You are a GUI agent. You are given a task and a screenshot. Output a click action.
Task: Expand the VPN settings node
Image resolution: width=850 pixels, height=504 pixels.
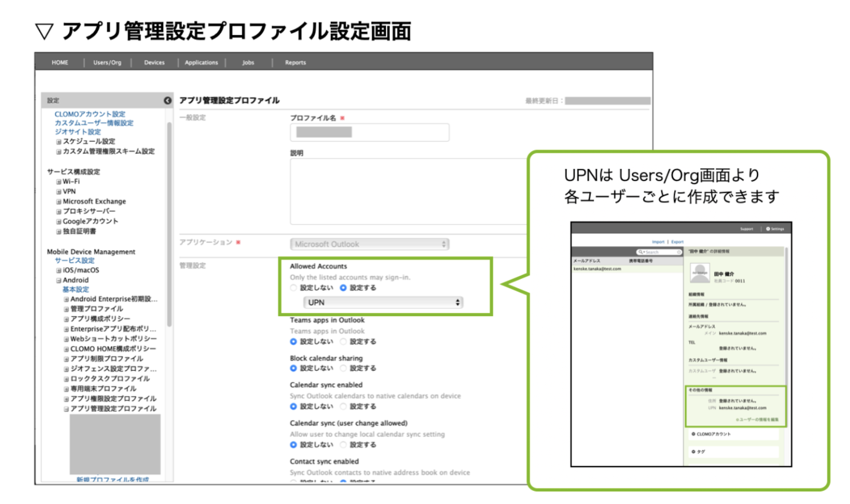coord(59,192)
